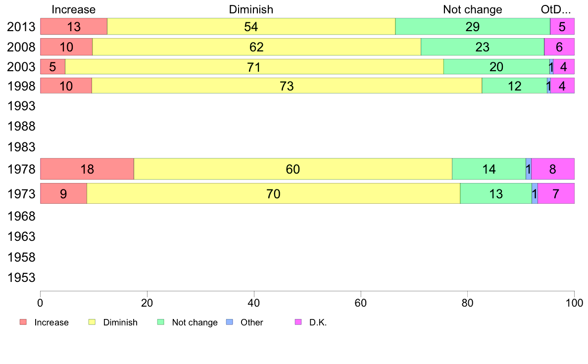Viewport: 588px width, 364px height.
Task: Click the green Not change legend swatch
Action: coord(160,322)
